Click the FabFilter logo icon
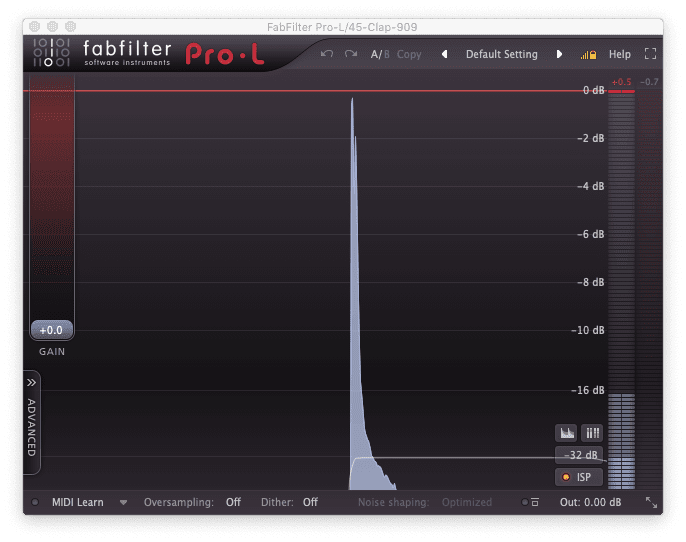This screenshot has height=542, width=686. [52, 52]
